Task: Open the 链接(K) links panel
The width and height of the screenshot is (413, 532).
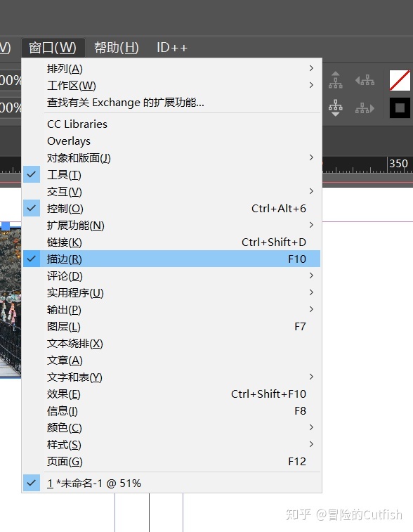Action: tap(171, 242)
